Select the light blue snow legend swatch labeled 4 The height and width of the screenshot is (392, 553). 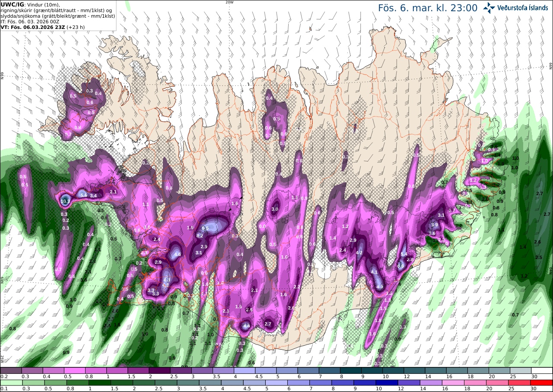(245, 370)
